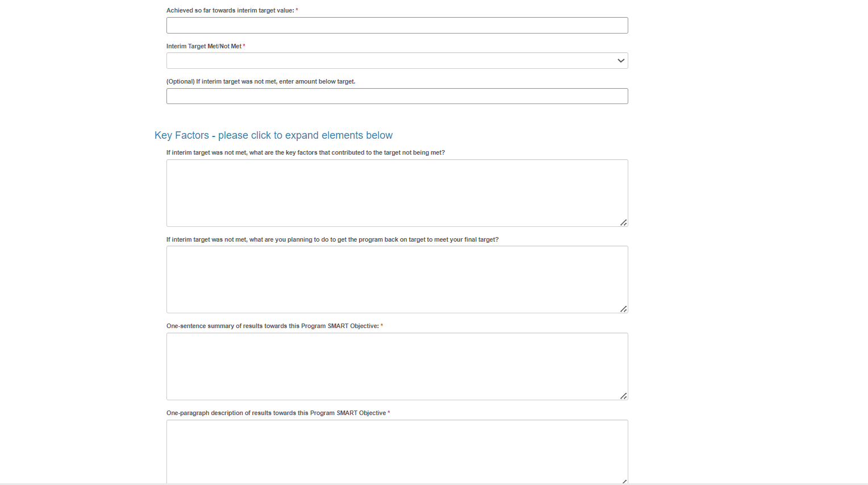Viewport: 868px width, 485px height.
Task: Click resize handle of key factors textarea
Action: 623,222
